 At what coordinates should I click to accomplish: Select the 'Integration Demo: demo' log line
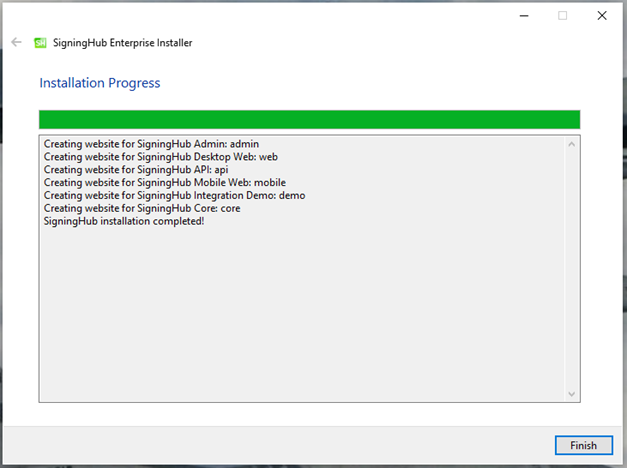(174, 195)
